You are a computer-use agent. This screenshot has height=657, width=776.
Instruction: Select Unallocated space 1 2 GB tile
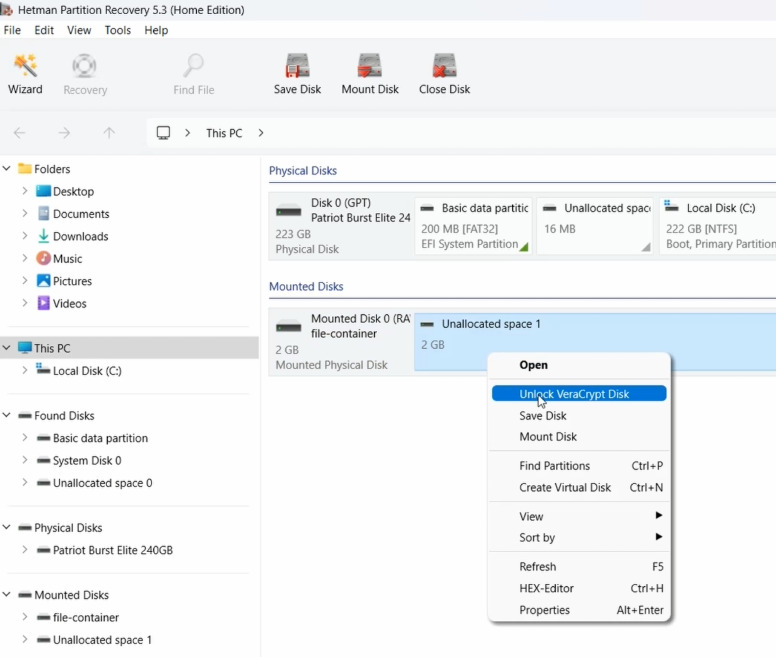click(595, 342)
